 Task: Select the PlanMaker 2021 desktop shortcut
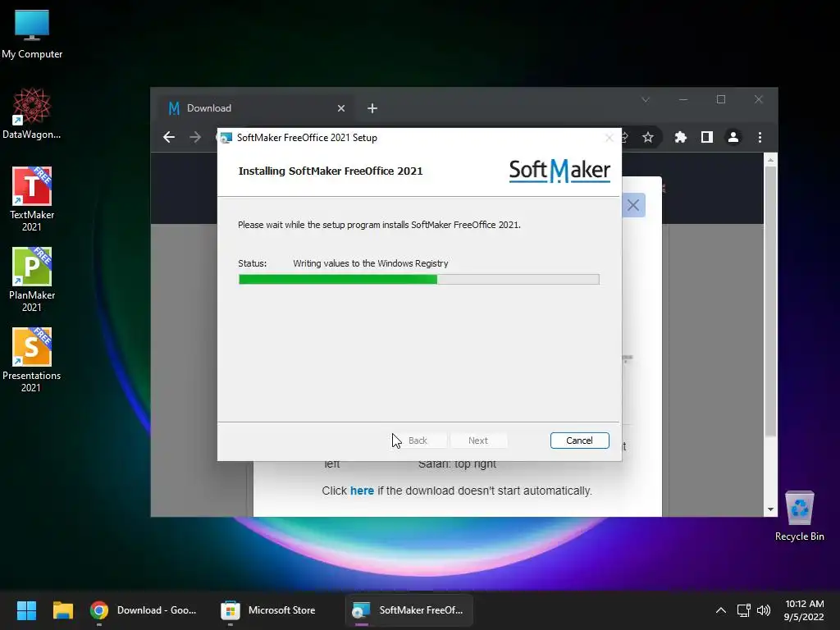[32, 280]
